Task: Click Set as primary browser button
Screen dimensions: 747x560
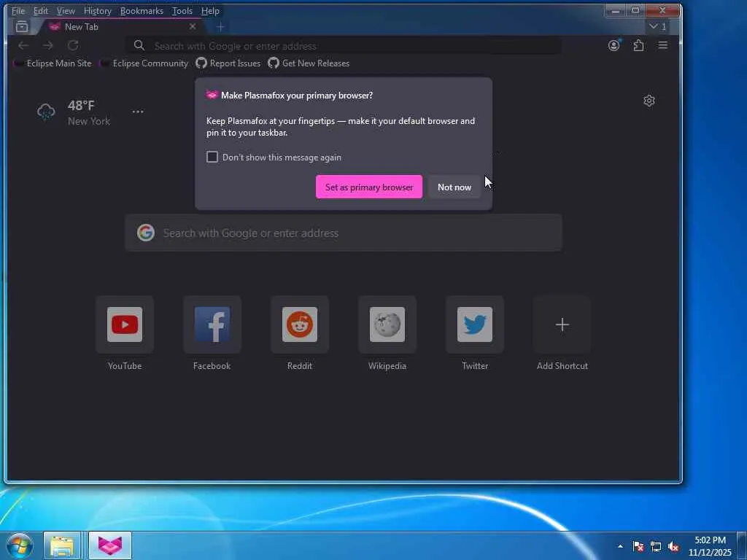Action: pos(368,187)
